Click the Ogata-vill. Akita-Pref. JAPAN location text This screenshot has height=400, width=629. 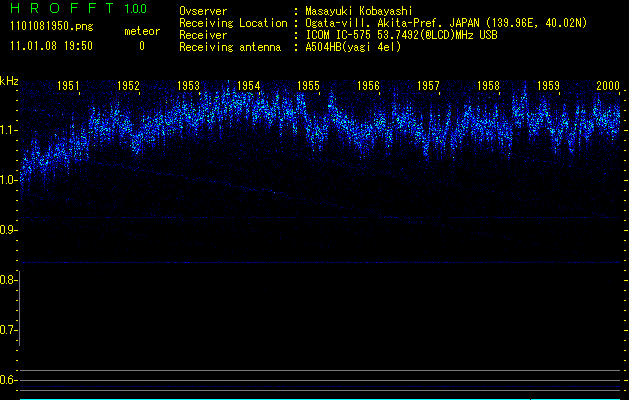point(446,23)
